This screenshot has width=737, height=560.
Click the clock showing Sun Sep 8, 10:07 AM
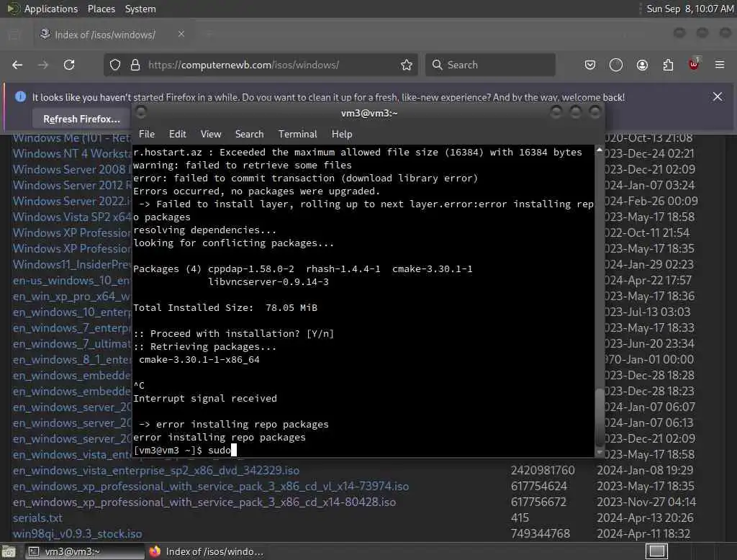click(x=689, y=9)
